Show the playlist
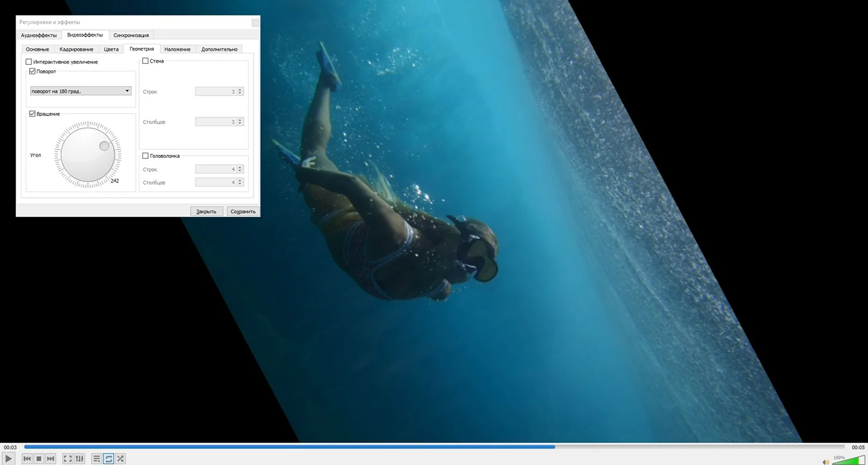 97,459
